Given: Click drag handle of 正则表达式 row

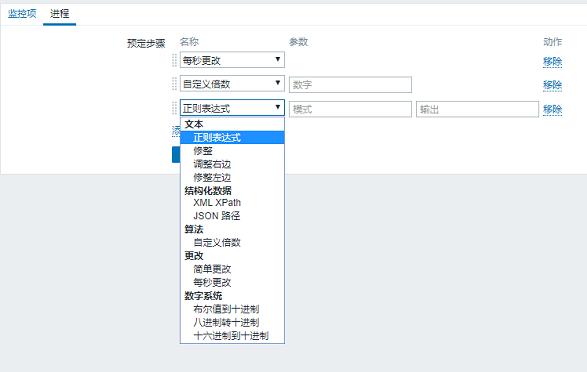Looking at the screenshot, I should click(174, 109).
